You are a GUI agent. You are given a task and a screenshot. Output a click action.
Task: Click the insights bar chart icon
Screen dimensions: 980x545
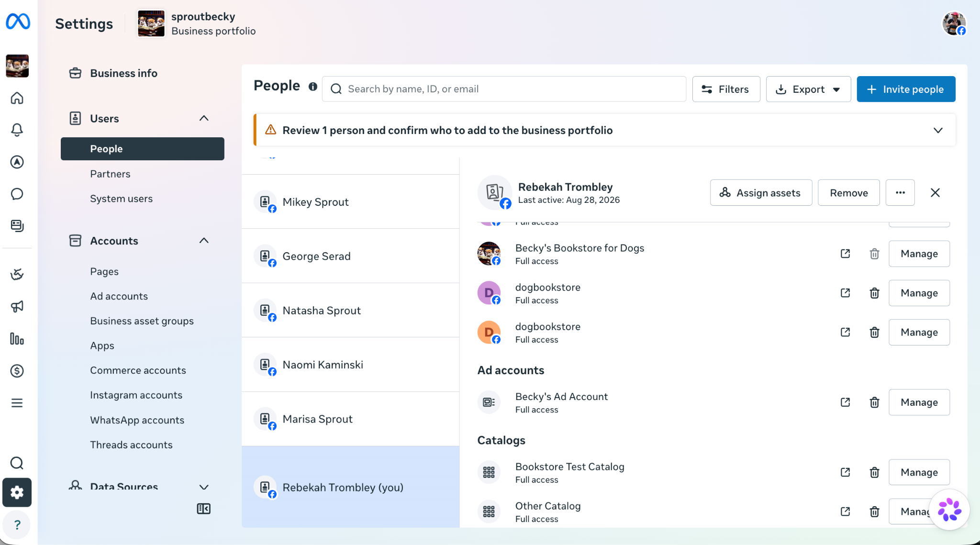coord(17,339)
